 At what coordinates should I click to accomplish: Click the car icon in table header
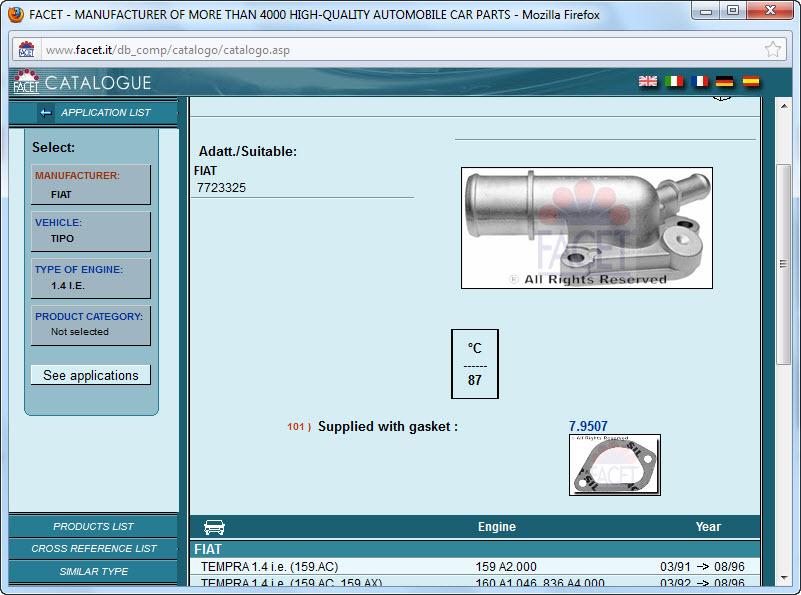pyautogui.click(x=214, y=527)
